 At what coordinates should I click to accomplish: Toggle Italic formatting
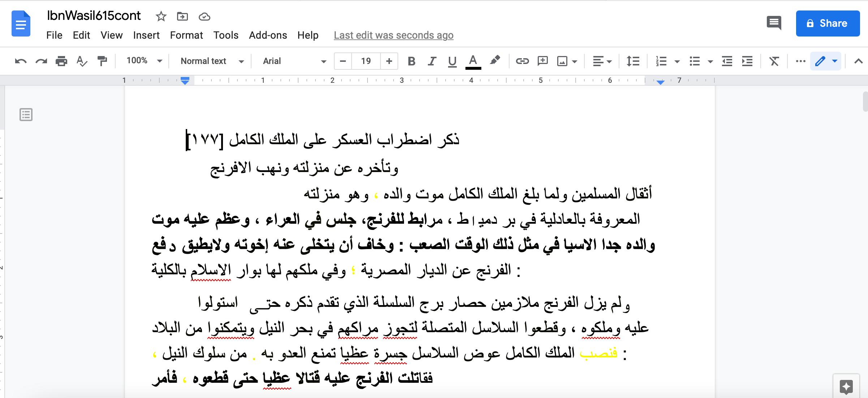[431, 61]
